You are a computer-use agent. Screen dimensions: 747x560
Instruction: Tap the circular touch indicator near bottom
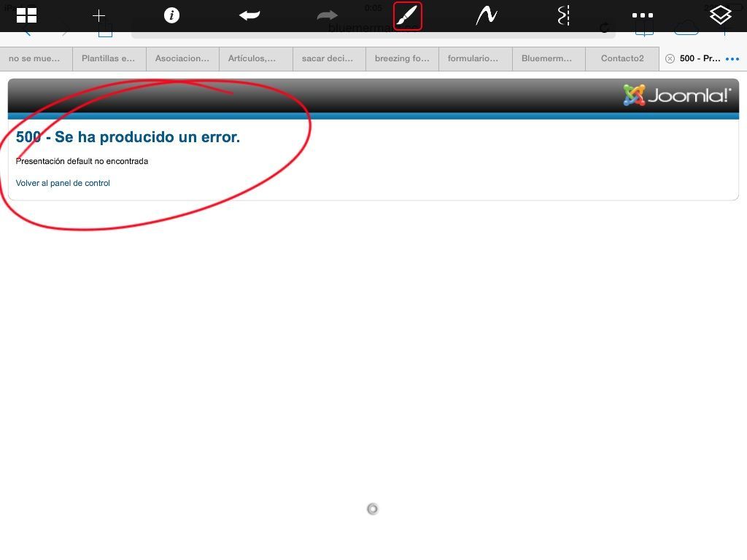[x=373, y=509]
